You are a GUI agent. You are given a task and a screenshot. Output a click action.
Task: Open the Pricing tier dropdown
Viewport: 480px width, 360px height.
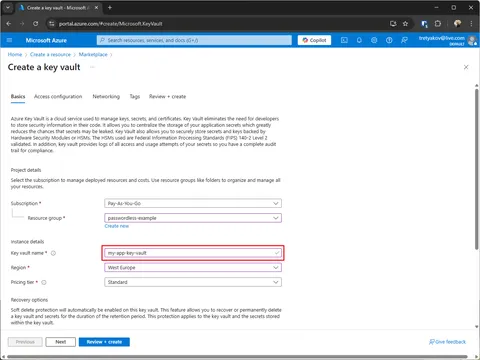pyautogui.click(x=193, y=282)
